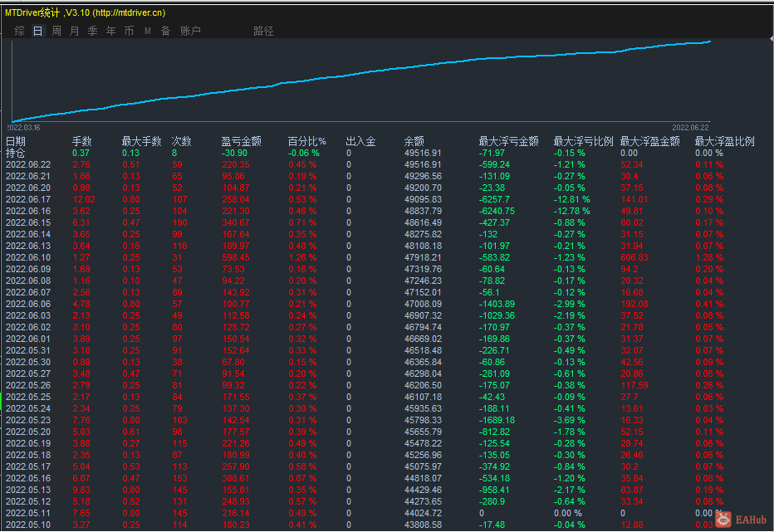
Task: Click the 百分比% column header
Action: (307, 142)
